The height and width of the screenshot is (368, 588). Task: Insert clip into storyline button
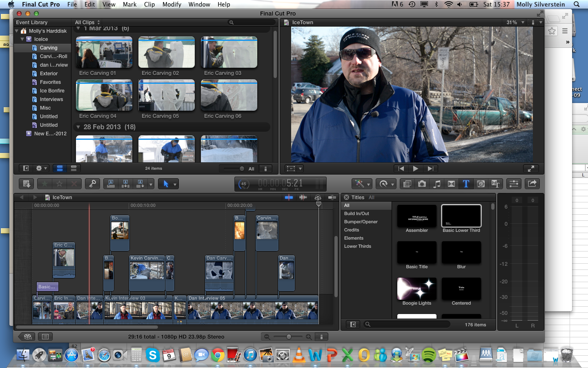[125, 184]
